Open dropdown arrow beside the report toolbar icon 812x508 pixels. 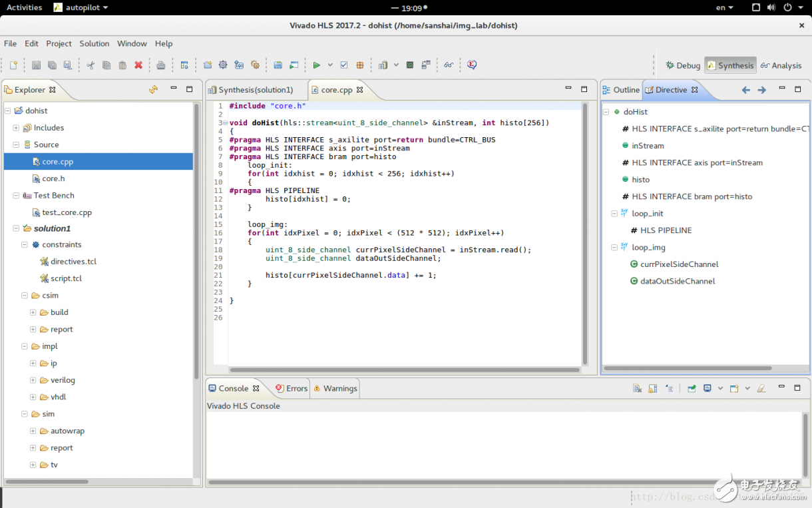tap(396, 65)
